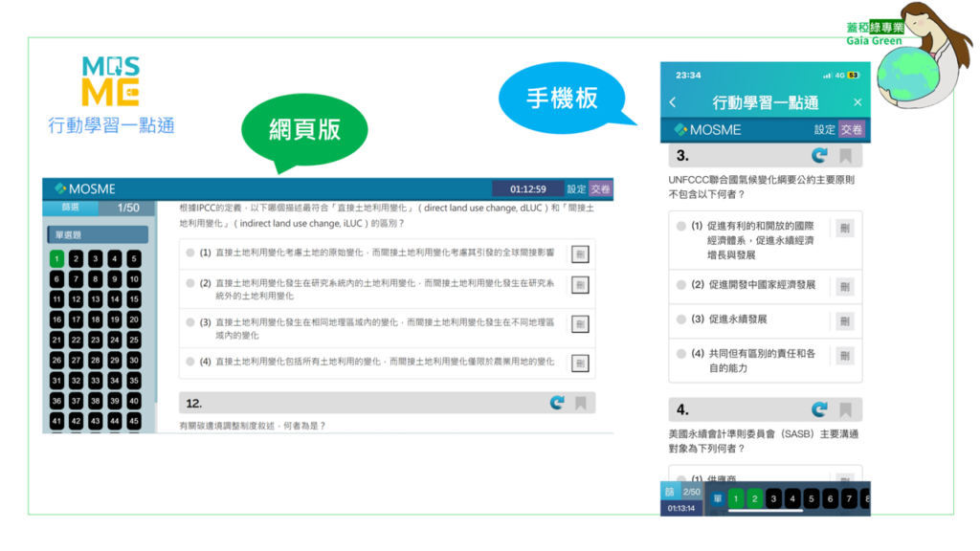Tap the 單 type button in the phone bottom bar
Screen dimensions: 980x551
(x=718, y=498)
